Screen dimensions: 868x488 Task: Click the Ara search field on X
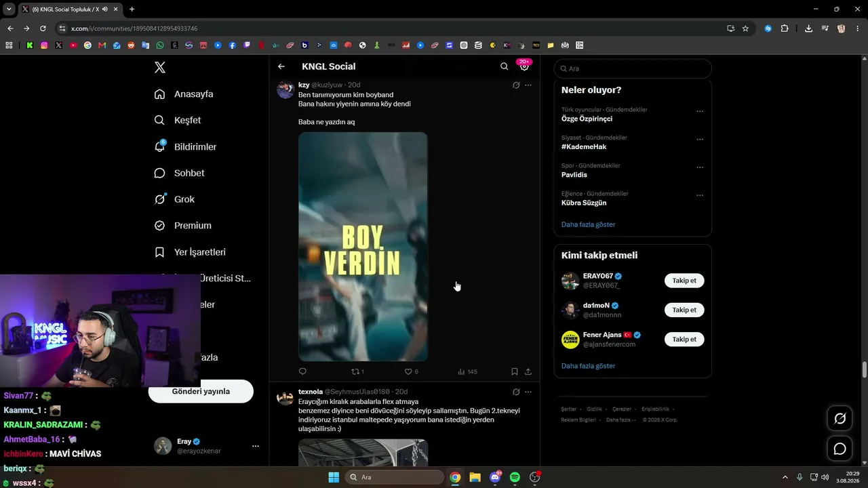633,68
